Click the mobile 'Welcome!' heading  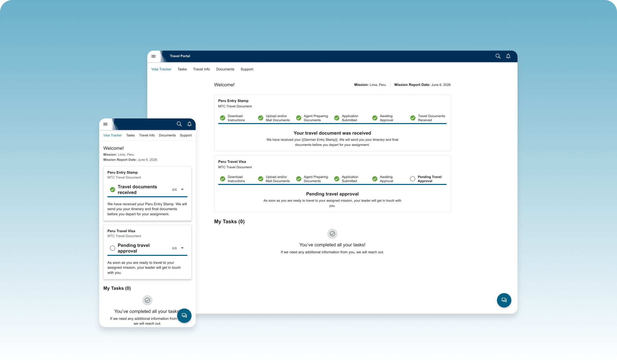[113, 148]
